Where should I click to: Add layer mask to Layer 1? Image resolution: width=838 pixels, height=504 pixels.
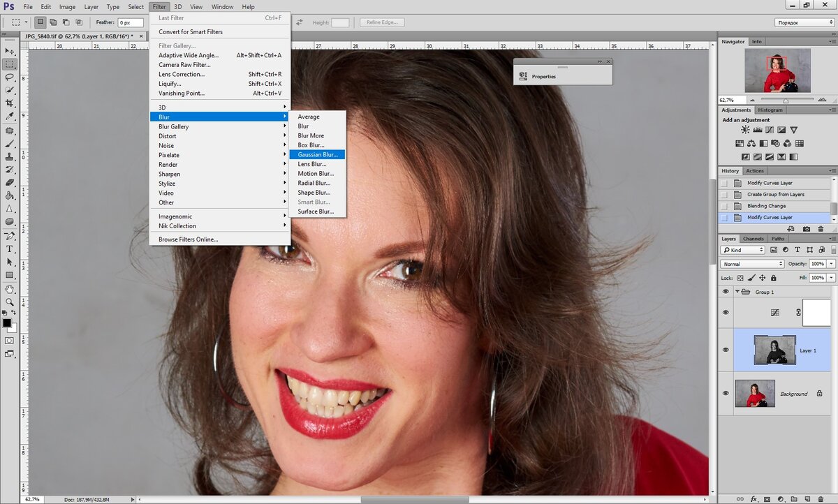(767, 499)
